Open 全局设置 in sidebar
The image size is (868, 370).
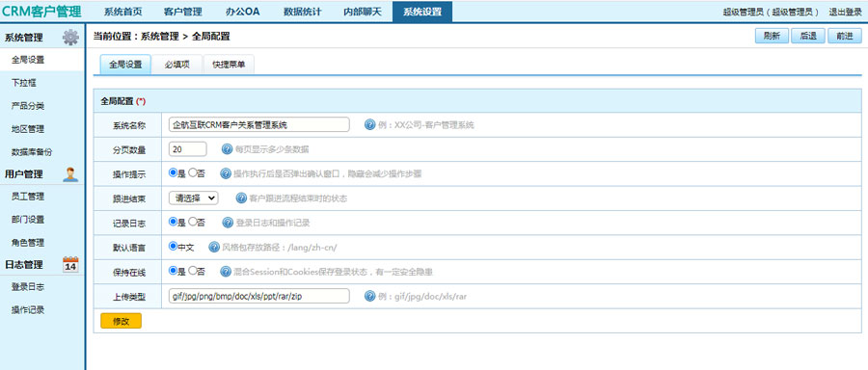click(x=28, y=60)
